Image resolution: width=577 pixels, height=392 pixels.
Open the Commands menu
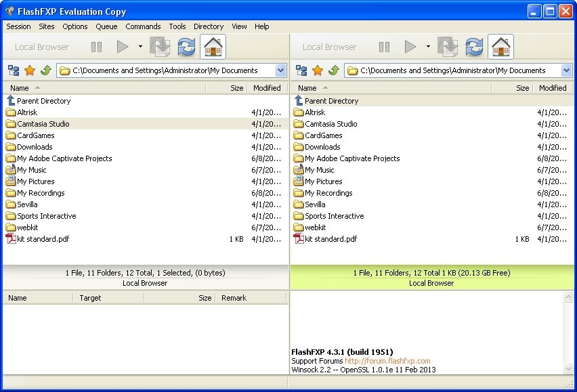tap(143, 26)
